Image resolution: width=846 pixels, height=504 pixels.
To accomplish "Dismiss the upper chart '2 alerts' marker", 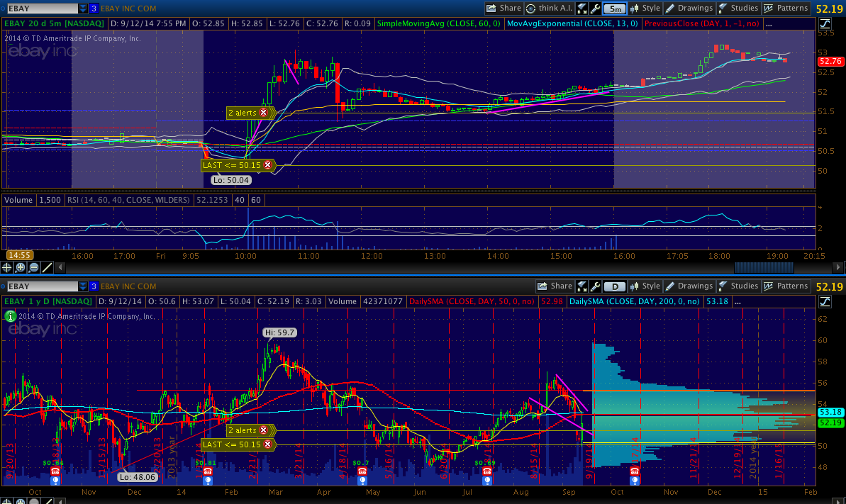I will pos(264,113).
